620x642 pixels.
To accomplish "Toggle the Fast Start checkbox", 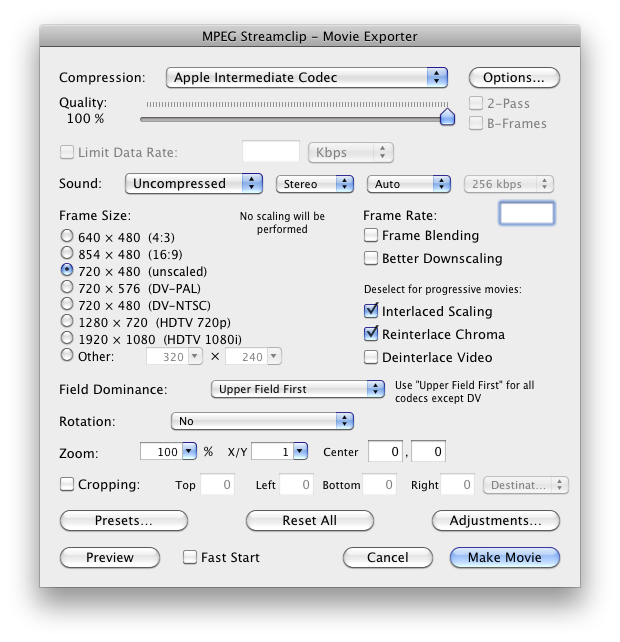I will pyautogui.click(x=190, y=557).
